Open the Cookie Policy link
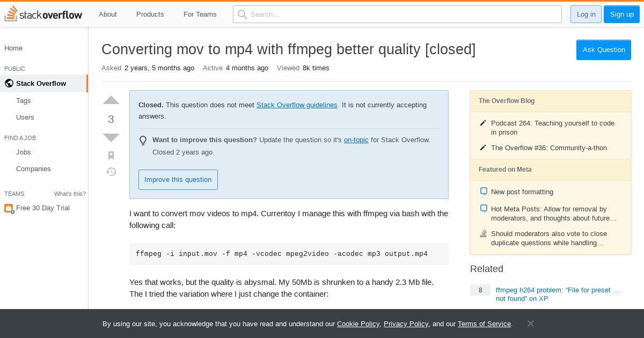644x338 pixels. 358,324
